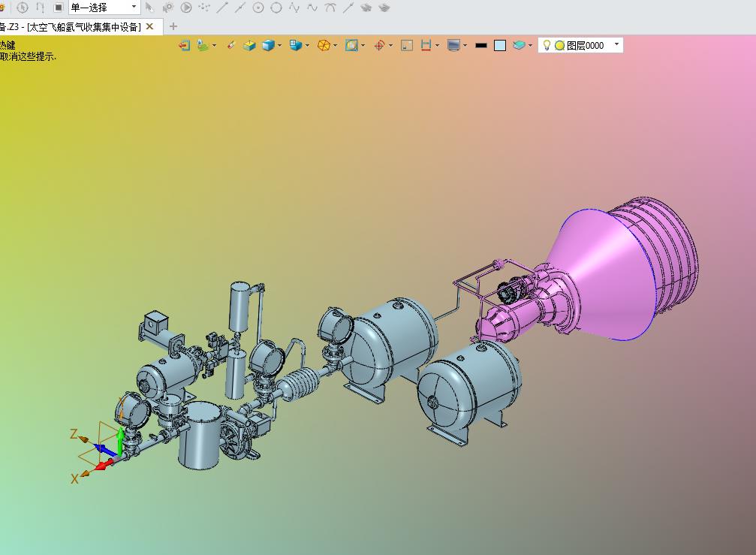Expand the wireframe polygon dropdown arrow
This screenshot has height=555, width=756.
pyautogui.click(x=335, y=46)
